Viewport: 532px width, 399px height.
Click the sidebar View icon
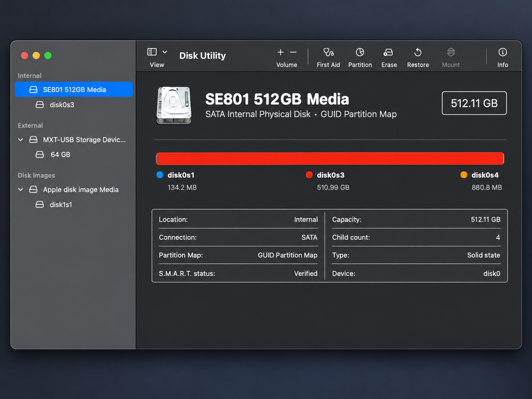(152, 52)
